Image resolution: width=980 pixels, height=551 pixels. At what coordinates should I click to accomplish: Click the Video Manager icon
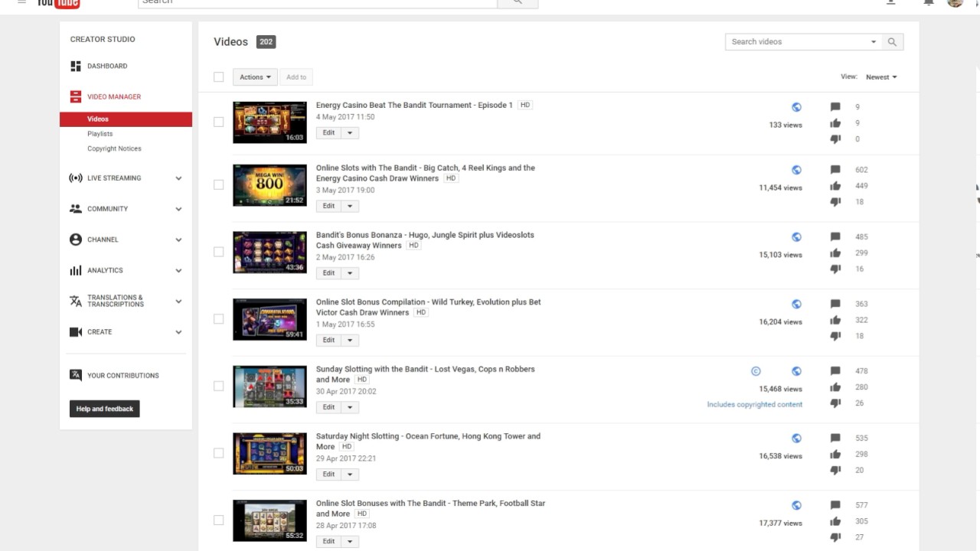[76, 96]
